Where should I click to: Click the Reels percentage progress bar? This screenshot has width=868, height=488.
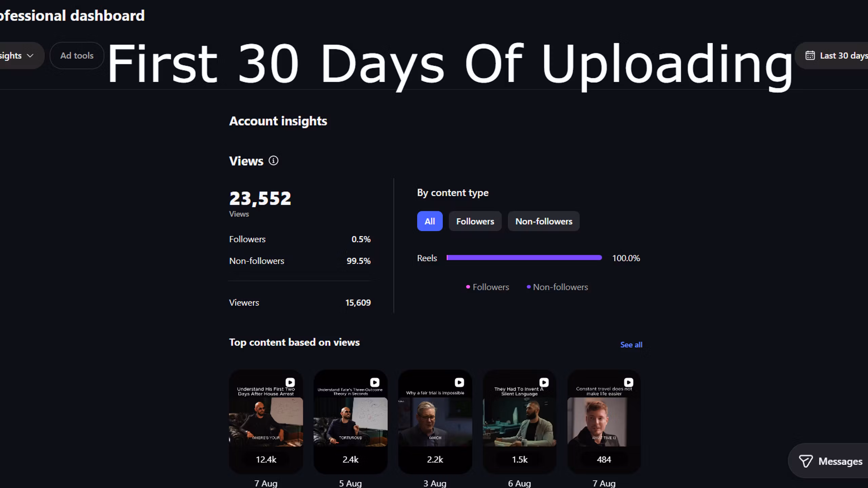point(524,258)
